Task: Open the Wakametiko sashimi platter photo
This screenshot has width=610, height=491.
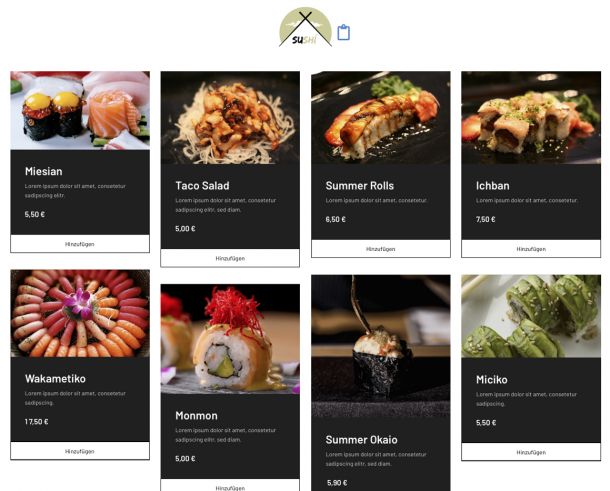Action: (x=80, y=314)
